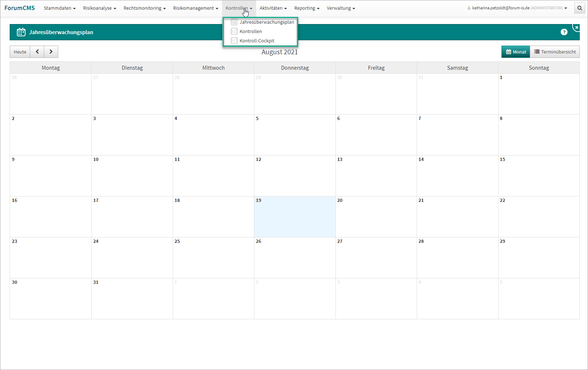Image resolution: width=588 pixels, height=370 pixels.
Task: Click the Donnerstag column header
Action: (295, 68)
